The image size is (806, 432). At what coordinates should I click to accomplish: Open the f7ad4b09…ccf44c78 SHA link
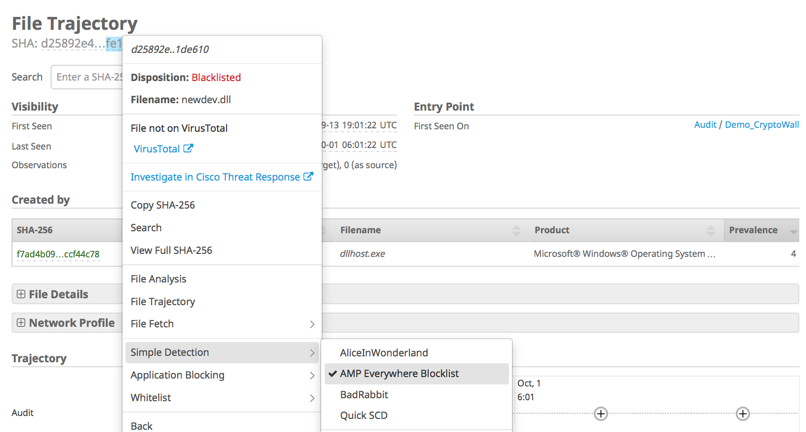tap(58, 254)
